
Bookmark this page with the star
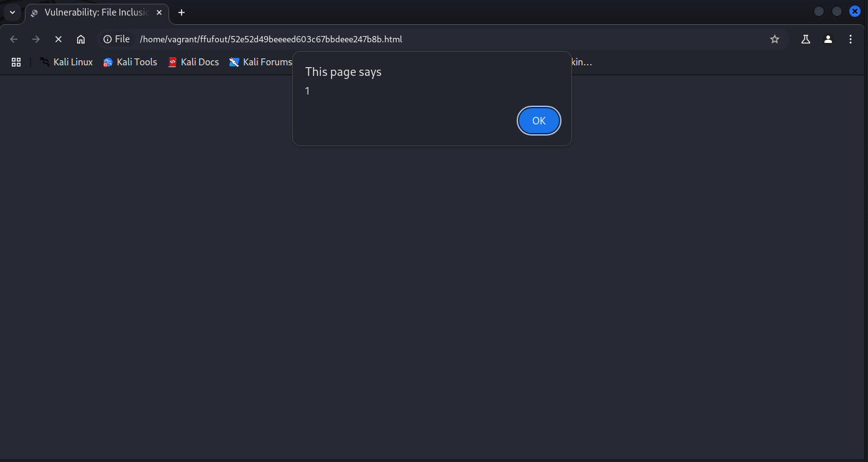click(x=774, y=39)
